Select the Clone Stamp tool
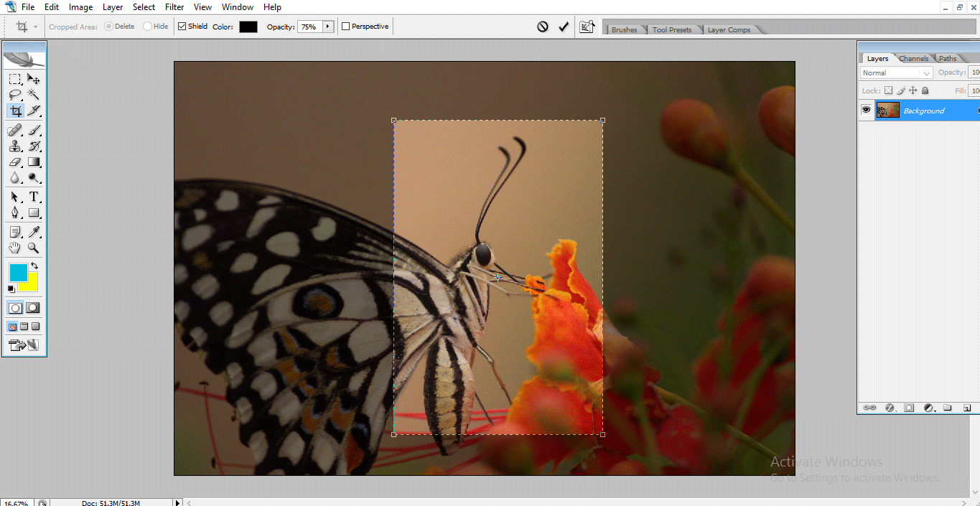 (15, 146)
